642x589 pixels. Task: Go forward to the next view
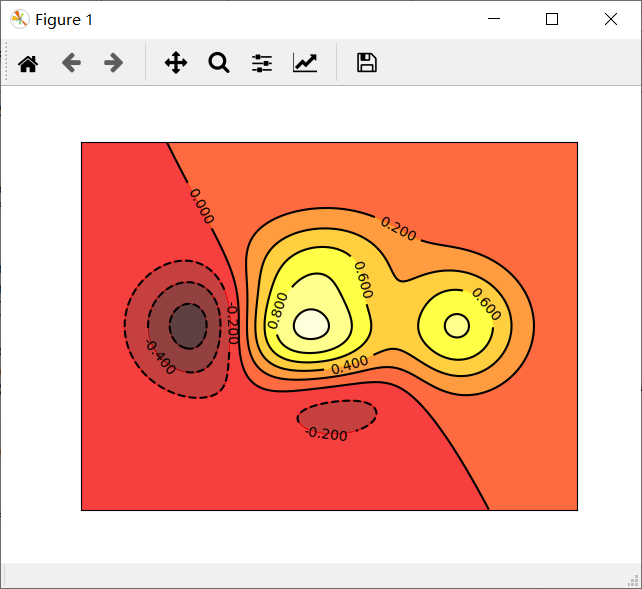[x=113, y=63]
